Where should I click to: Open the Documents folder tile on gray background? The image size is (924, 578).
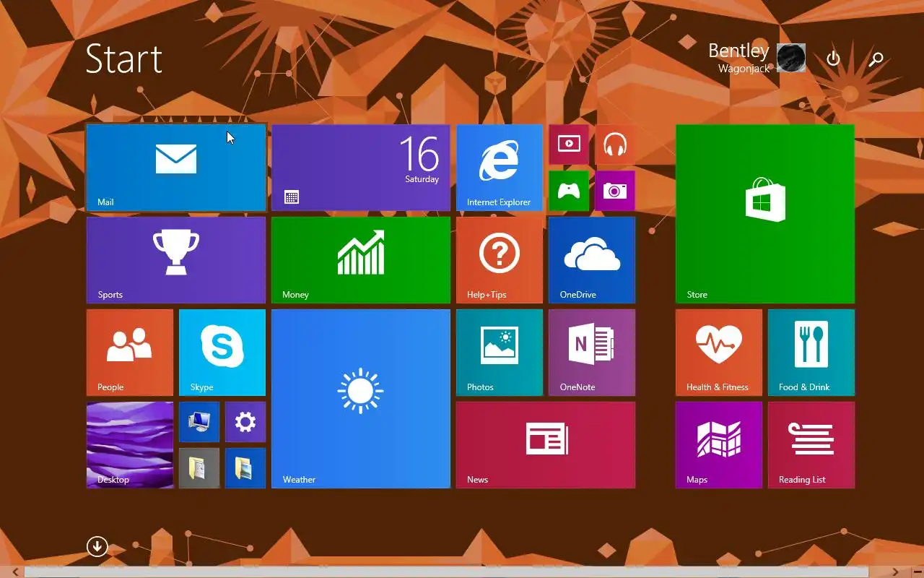199,468
